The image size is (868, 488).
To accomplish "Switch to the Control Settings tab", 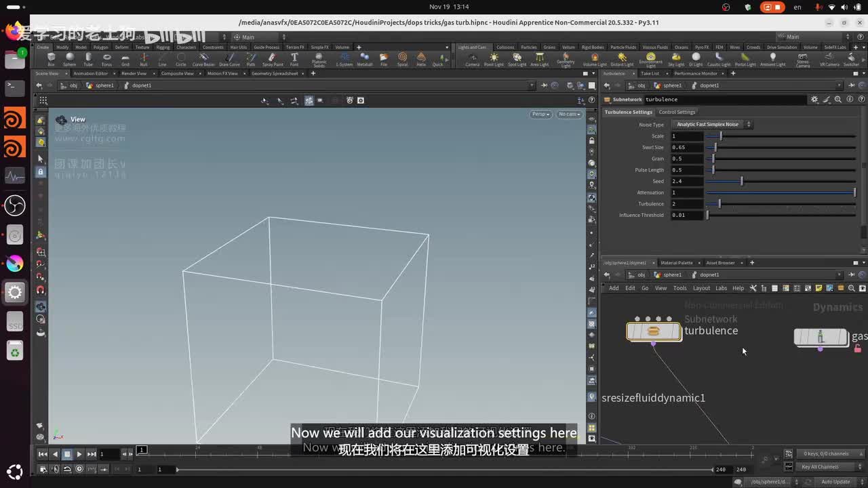I will pos(677,112).
